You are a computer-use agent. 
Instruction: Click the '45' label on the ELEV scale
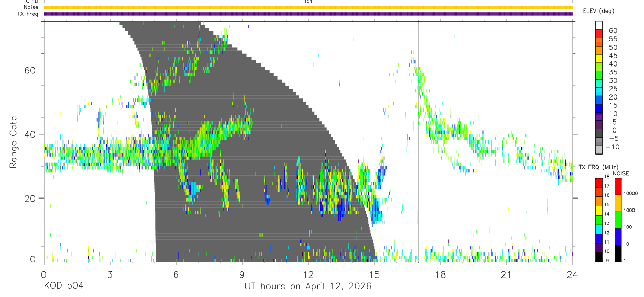[613, 56]
